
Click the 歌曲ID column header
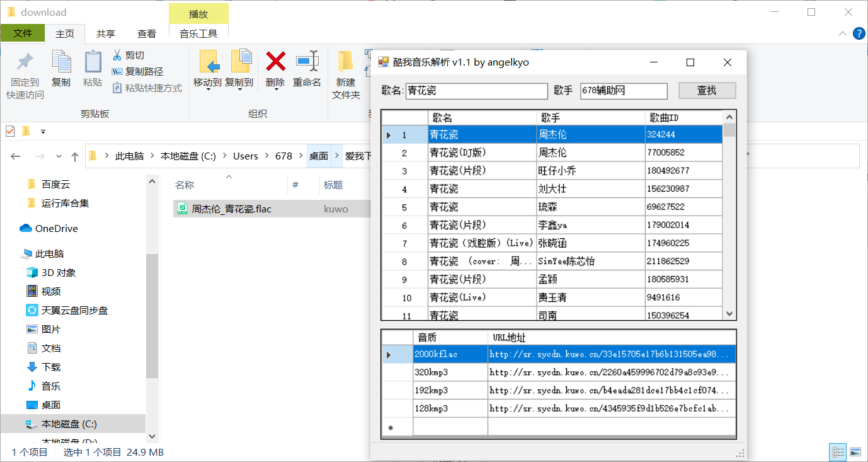(684, 118)
